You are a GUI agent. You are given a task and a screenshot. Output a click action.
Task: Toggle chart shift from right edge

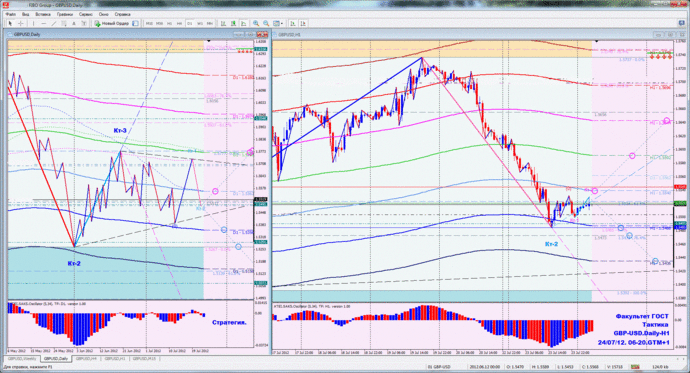tap(303, 23)
